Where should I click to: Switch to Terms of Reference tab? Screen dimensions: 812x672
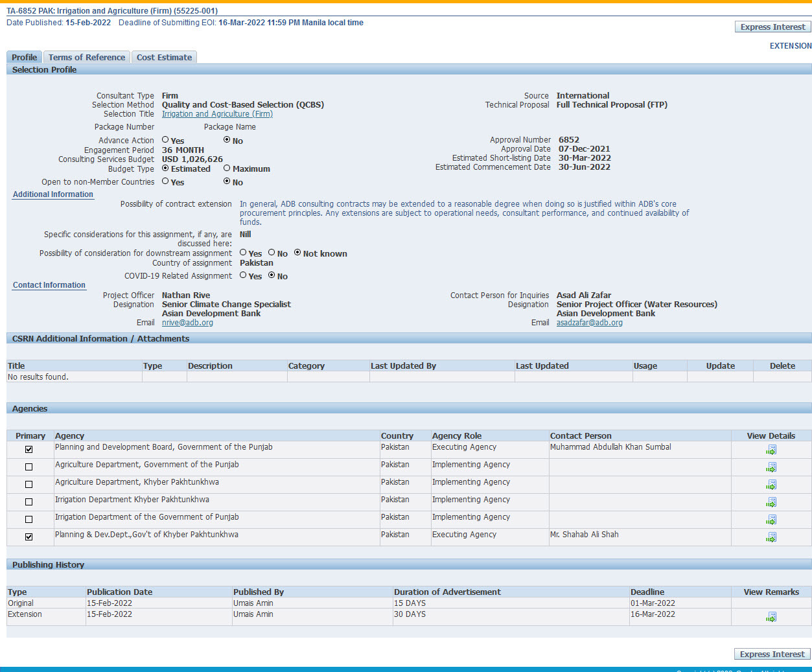pyautogui.click(x=87, y=57)
